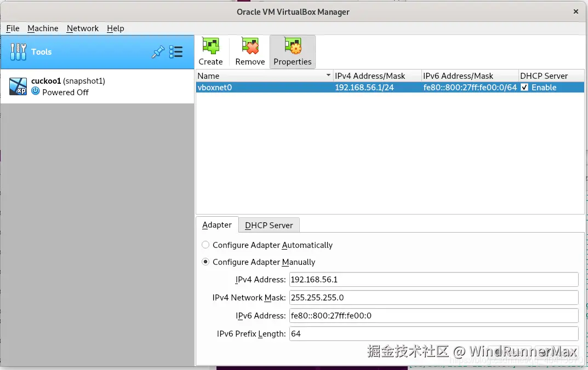Click the IPv4 Address input field
The image size is (588, 370).
433,279
